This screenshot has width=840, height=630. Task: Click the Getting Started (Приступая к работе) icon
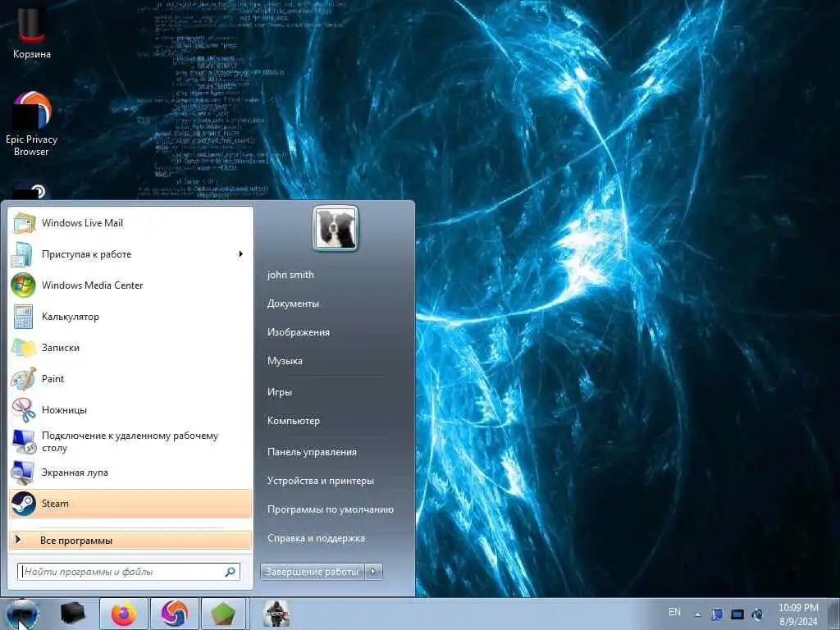pos(24,254)
